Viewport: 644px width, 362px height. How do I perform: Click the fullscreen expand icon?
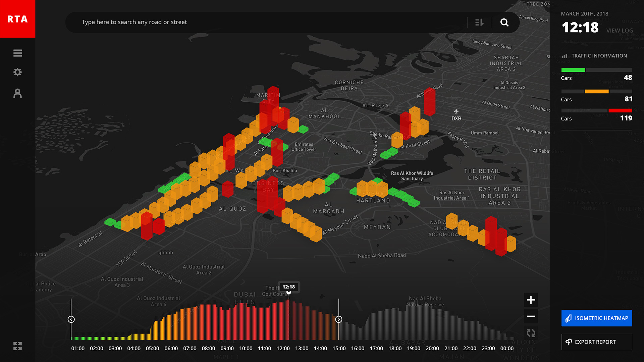click(17, 346)
